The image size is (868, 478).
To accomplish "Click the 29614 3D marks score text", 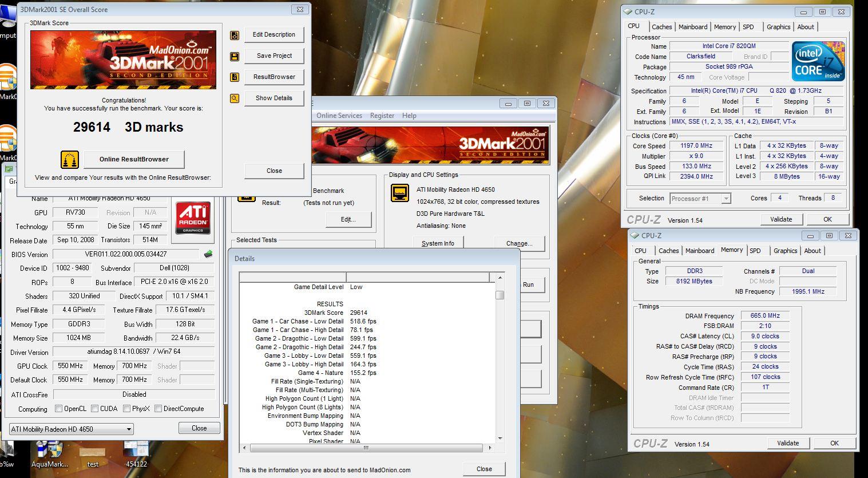I will [x=128, y=127].
